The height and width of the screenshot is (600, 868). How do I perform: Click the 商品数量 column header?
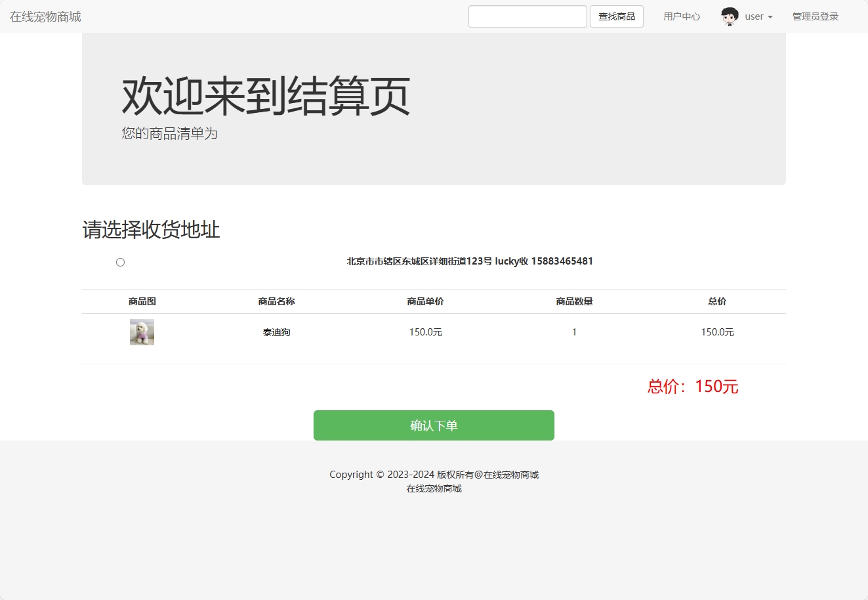574,301
